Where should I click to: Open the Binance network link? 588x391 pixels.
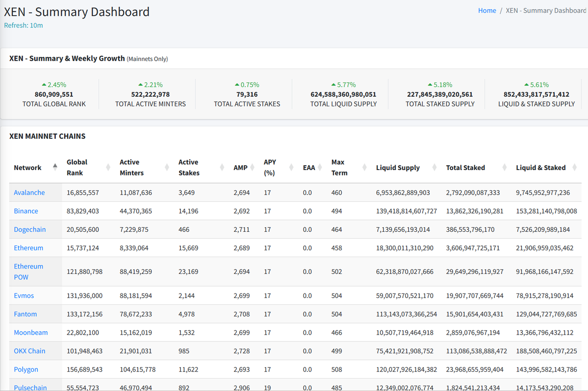(26, 211)
